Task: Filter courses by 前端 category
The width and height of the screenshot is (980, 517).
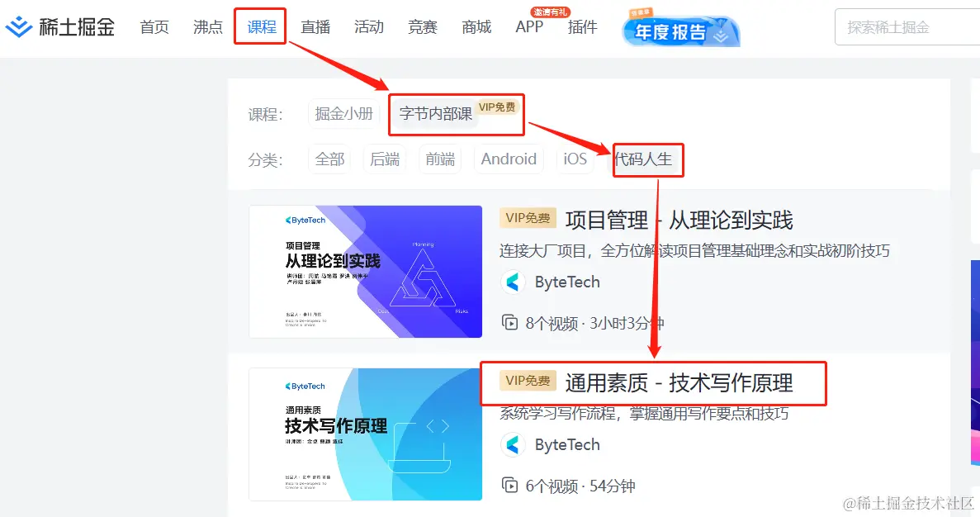Action: [x=440, y=159]
